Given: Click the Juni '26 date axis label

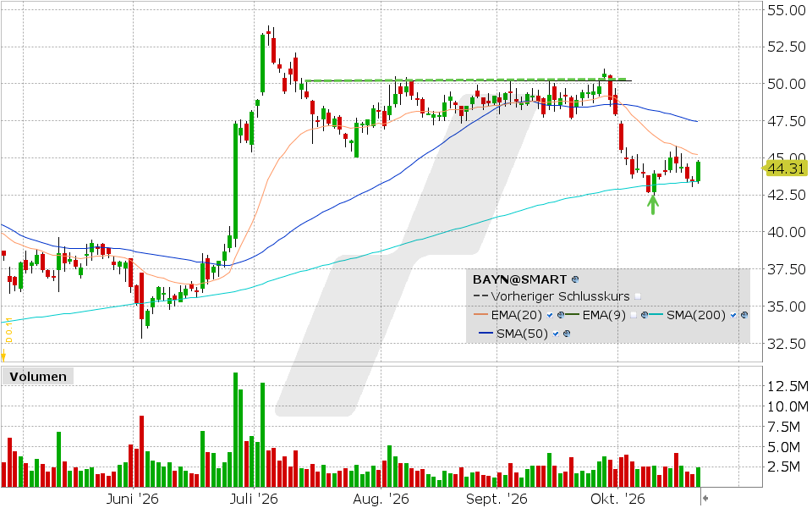Looking at the screenshot, I should click(133, 500).
